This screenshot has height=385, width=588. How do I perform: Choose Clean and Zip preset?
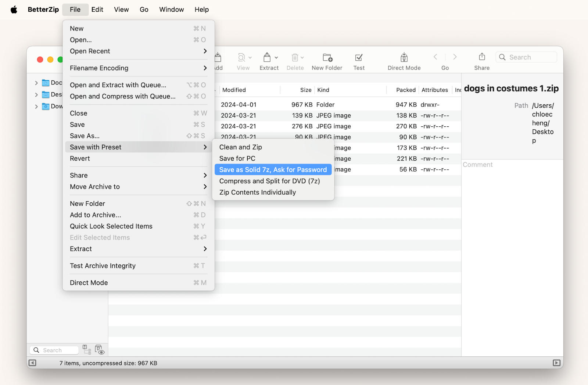pyautogui.click(x=273, y=147)
